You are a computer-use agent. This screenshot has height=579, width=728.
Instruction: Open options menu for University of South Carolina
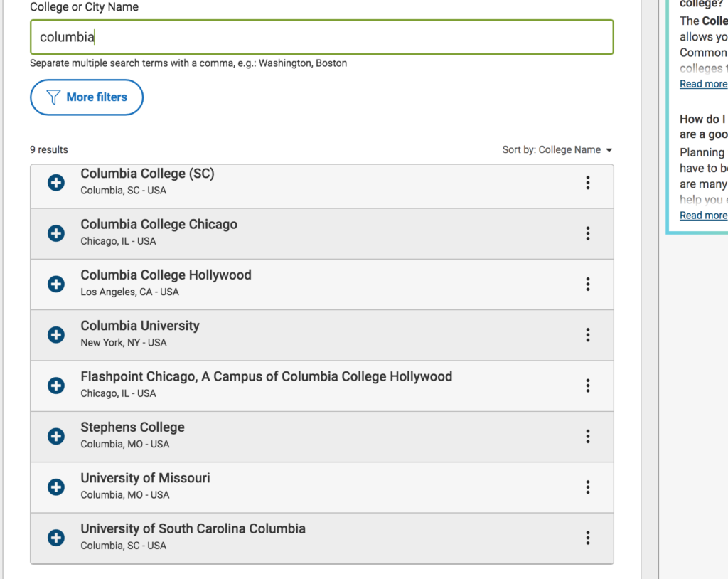(x=588, y=538)
